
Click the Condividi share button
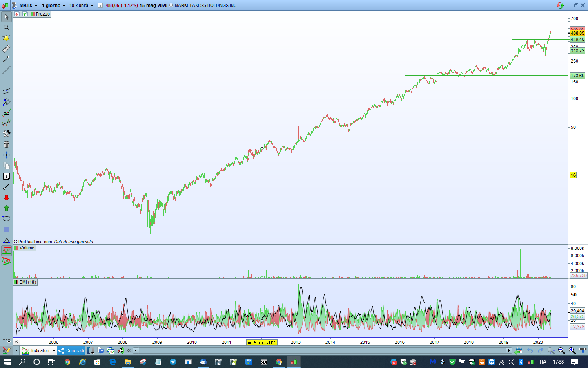tap(71, 350)
